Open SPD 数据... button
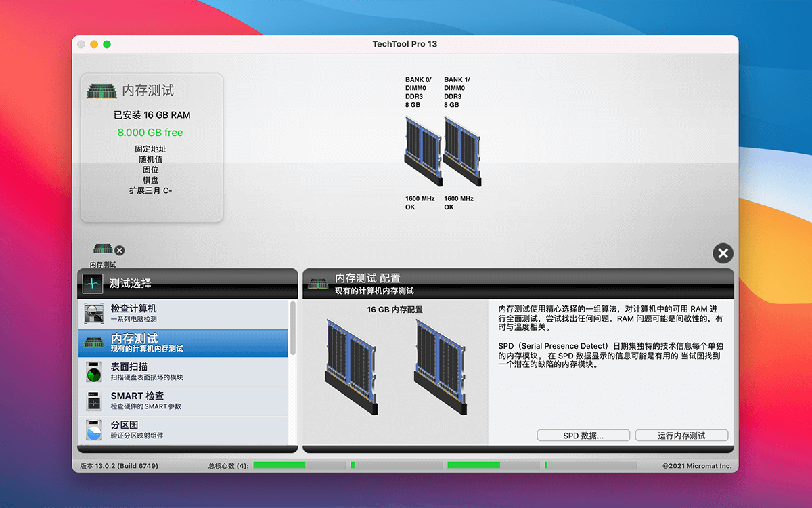The image size is (812, 508). point(583,436)
